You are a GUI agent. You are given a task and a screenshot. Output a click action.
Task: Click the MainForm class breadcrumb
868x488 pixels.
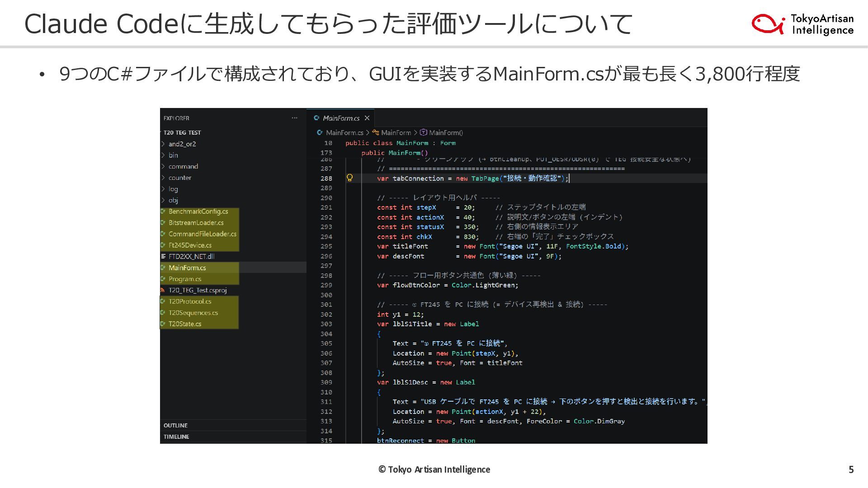[x=396, y=133]
